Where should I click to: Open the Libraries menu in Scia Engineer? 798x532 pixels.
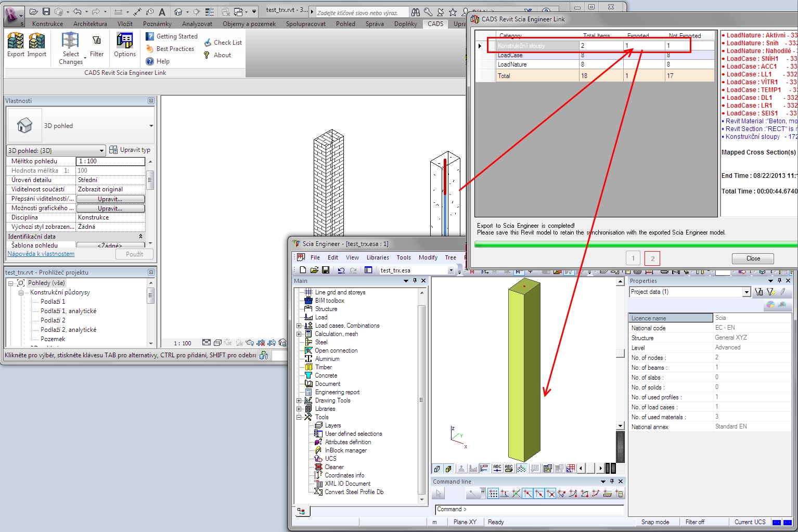(377, 257)
